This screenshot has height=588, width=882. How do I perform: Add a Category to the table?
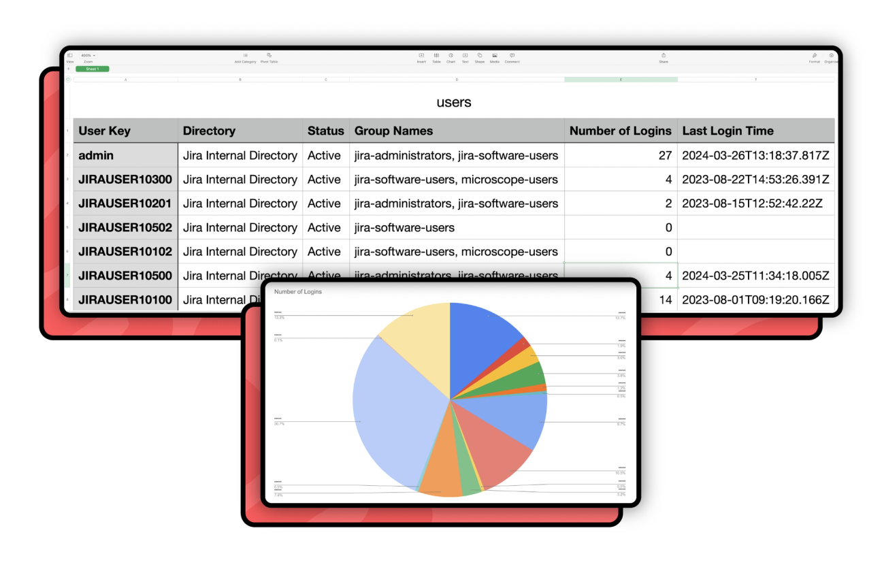(246, 56)
